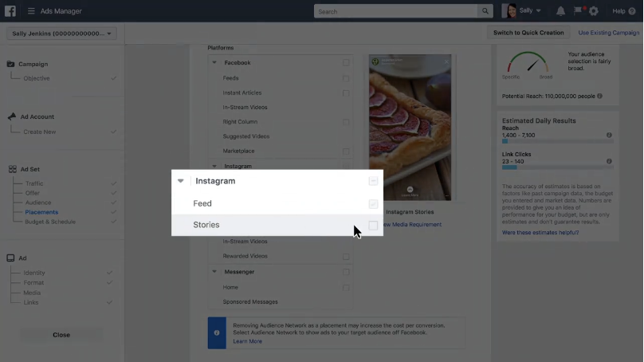Click the Campaign folder icon
Image resolution: width=644 pixels, height=362 pixels.
tap(10, 64)
